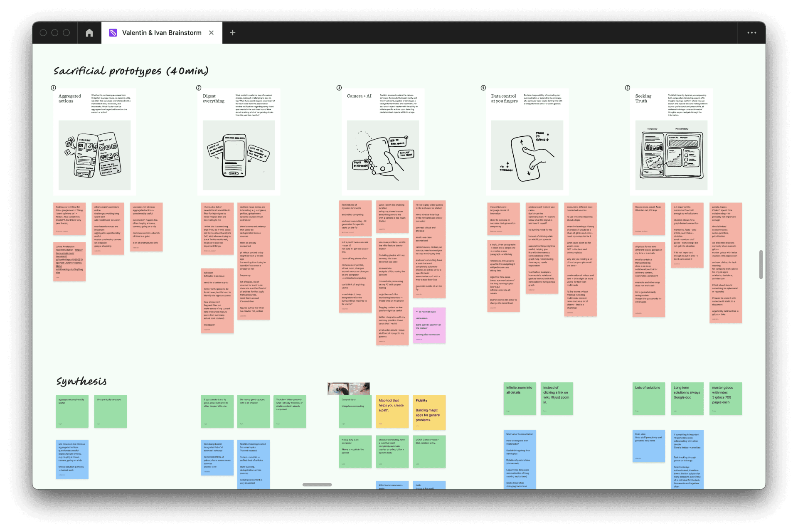The height and width of the screenshot is (532, 798).
Task: Select the pink '+1 on nutrition case' sticky
Action: pos(429,325)
